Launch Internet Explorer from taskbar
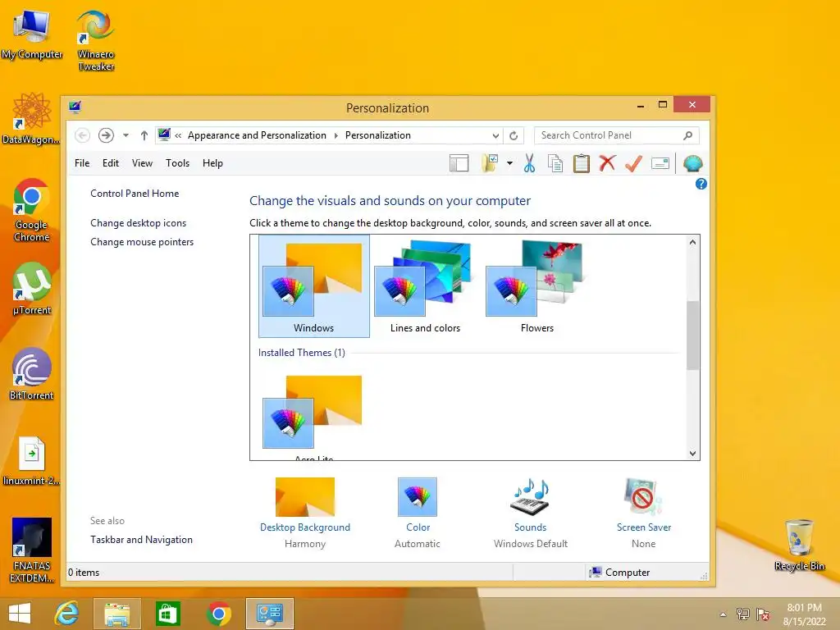Screen dimensions: 840x630 (67, 614)
